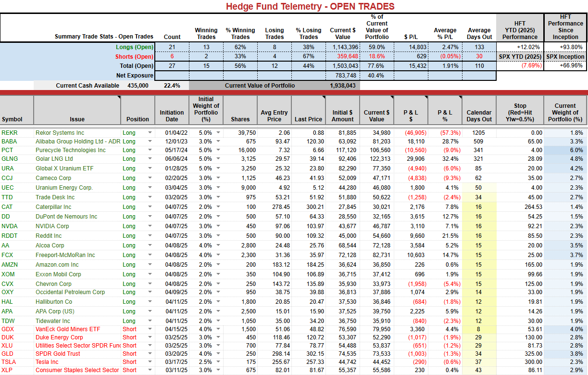Click the portfolio value 1,938,043

point(343,86)
